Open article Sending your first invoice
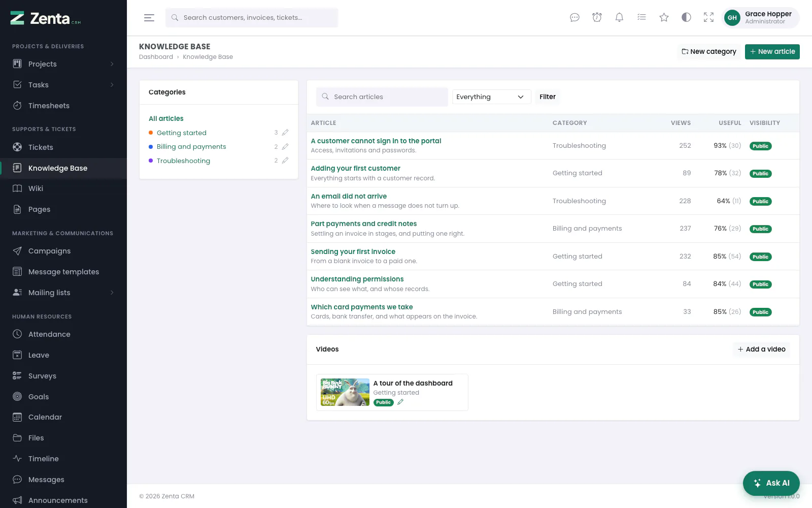 (353, 251)
